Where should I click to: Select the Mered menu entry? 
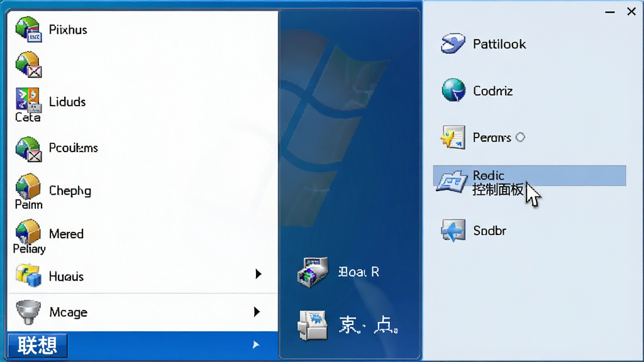point(66,234)
